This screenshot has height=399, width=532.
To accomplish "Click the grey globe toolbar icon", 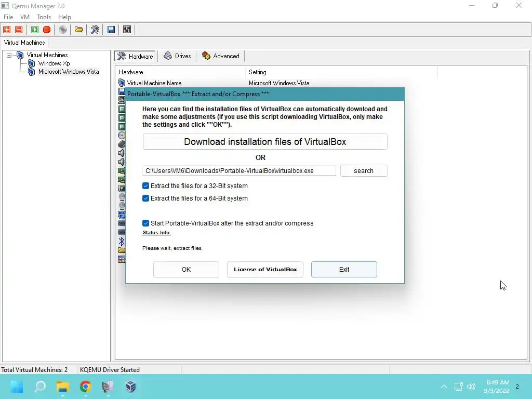I will pos(63,30).
